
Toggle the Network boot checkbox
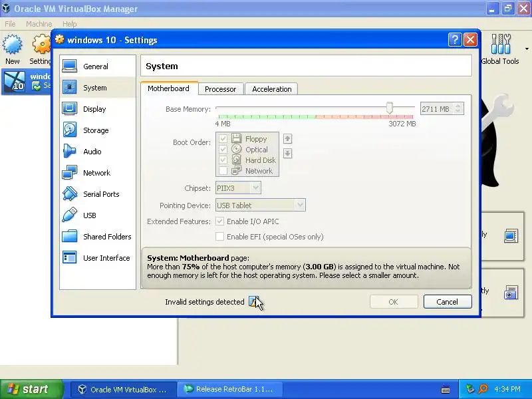pyautogui.click(x=223, y=170)
